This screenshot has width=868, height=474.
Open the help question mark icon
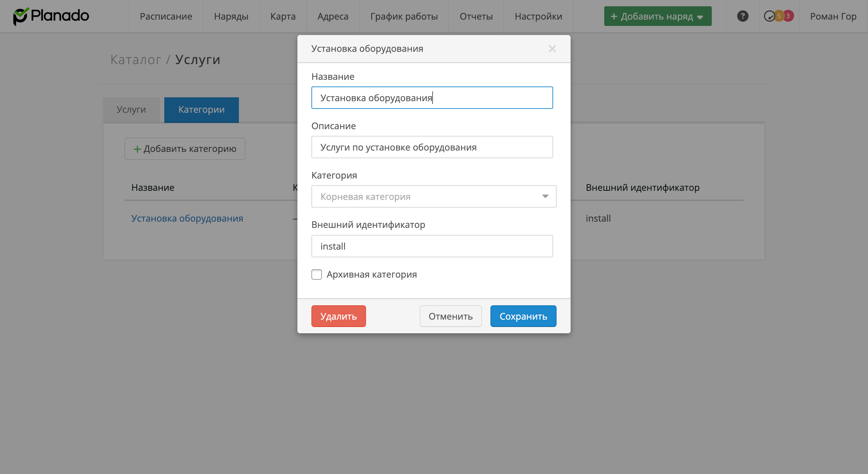tap(743, 16)
